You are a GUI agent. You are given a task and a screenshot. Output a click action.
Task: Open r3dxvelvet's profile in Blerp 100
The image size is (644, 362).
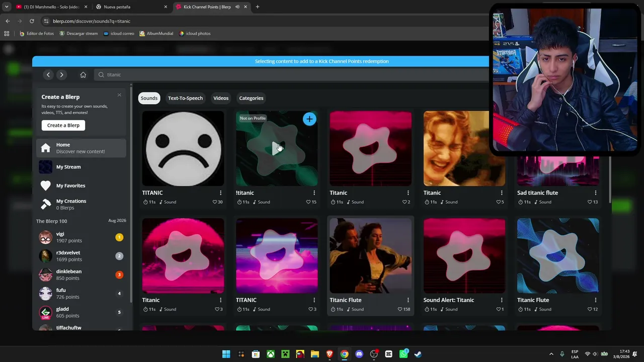coord(81,256)
